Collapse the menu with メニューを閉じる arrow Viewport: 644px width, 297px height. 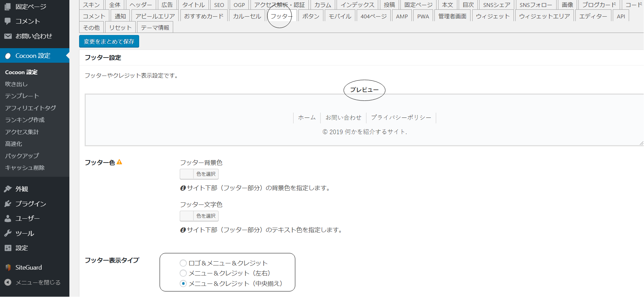(8, 282)
